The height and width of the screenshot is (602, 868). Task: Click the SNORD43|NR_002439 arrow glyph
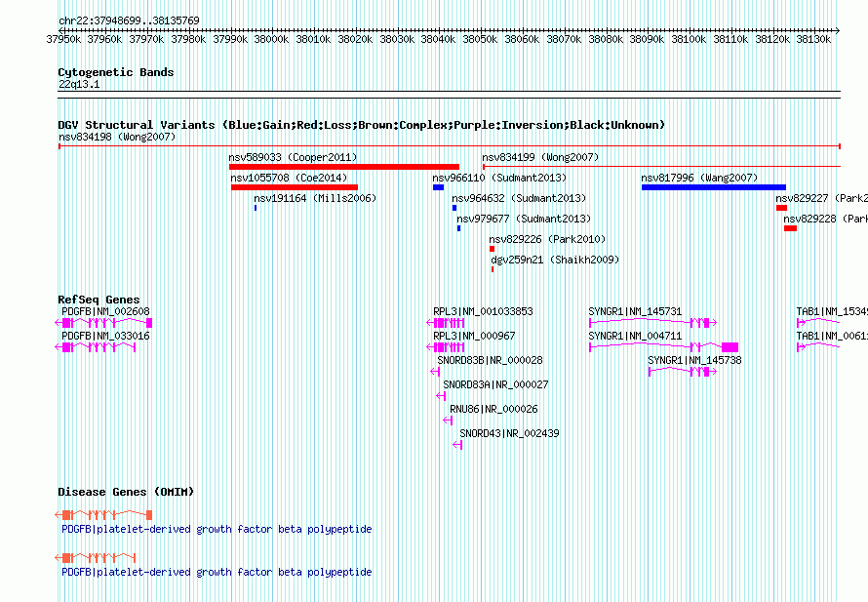tap(457, 445)
